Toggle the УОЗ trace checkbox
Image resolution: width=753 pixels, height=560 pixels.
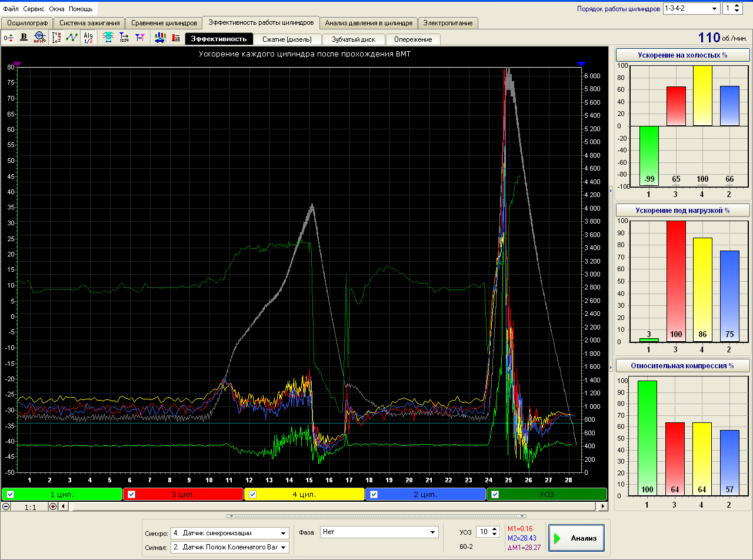click(495, 494)
